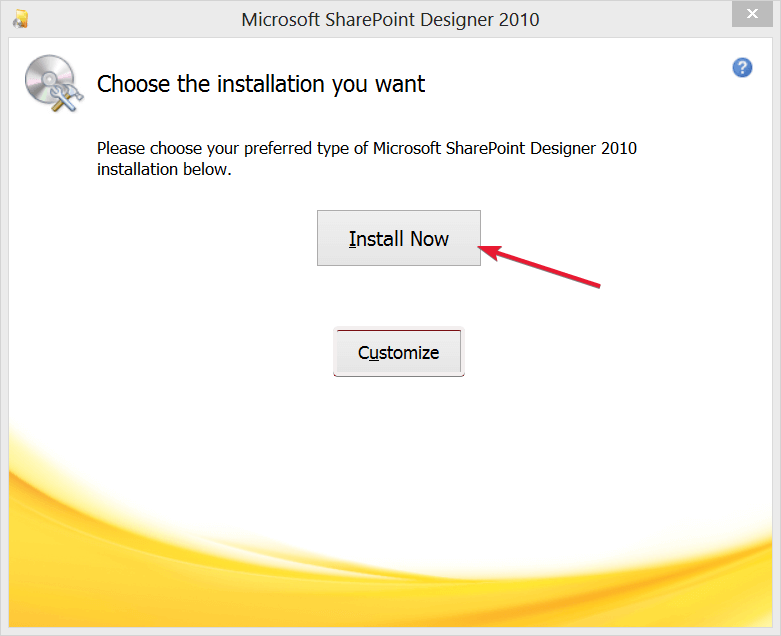The image size is (781, 636).
Task: Click the red arrow's pointed tip
Action: tap(480, 247)
